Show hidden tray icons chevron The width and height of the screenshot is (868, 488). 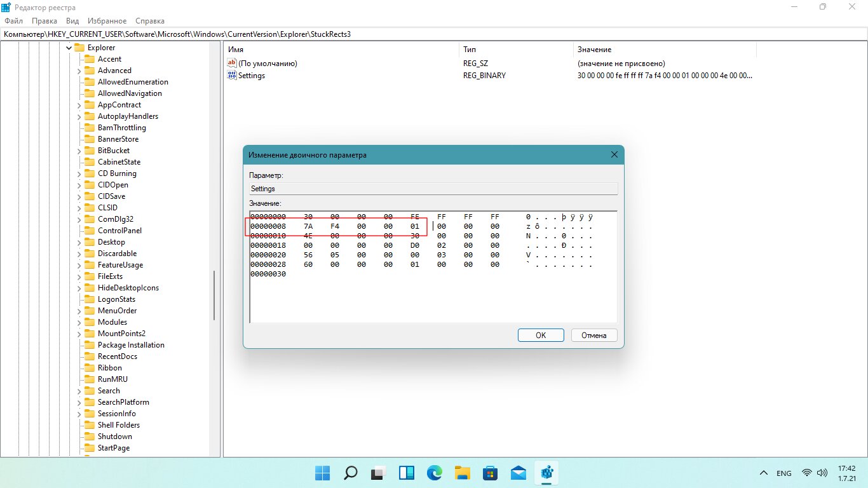click(764, 473)
